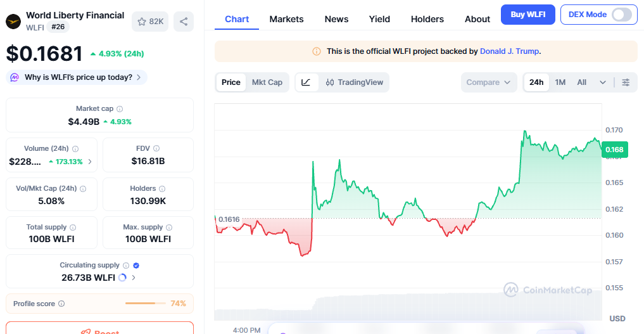Switch to the About tab

[477, 19]
